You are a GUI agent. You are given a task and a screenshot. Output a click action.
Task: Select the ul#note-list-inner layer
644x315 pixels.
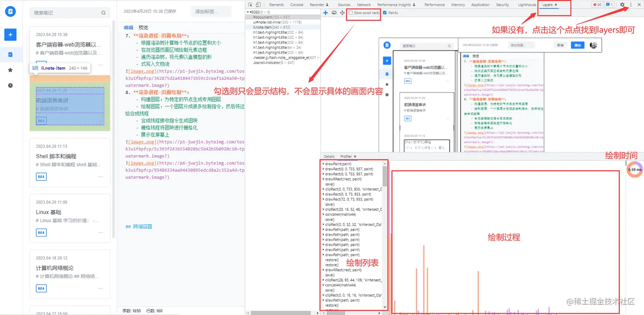click(x=277, y=22)
